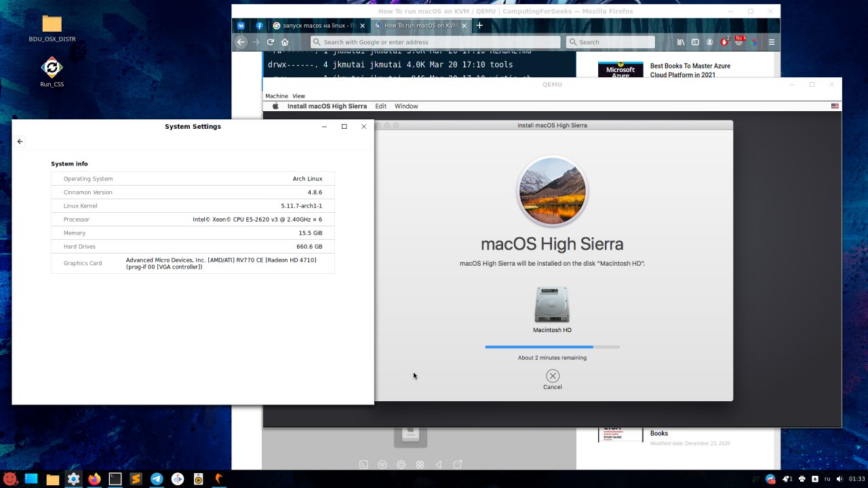Open Telegram from the taskbar

click(157, 479)
